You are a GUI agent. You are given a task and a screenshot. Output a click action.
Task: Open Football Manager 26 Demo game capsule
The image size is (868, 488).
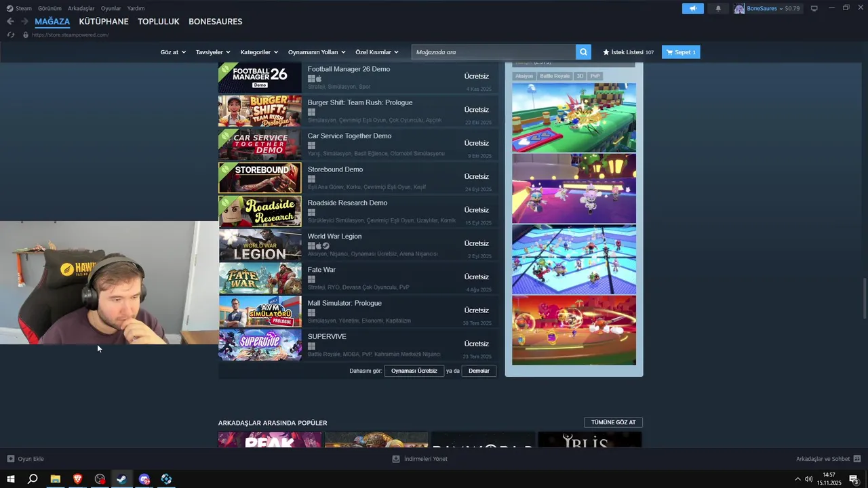point(260,77)
